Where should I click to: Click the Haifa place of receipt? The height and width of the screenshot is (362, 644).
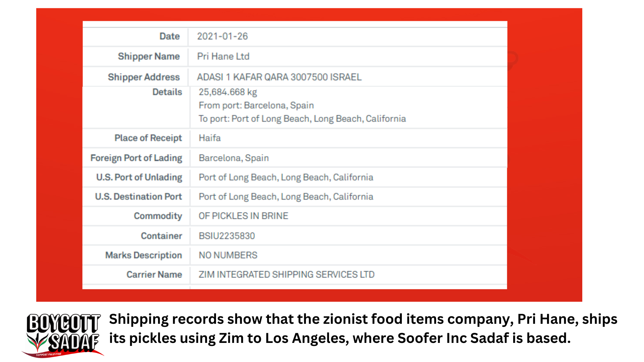(210, 138)
